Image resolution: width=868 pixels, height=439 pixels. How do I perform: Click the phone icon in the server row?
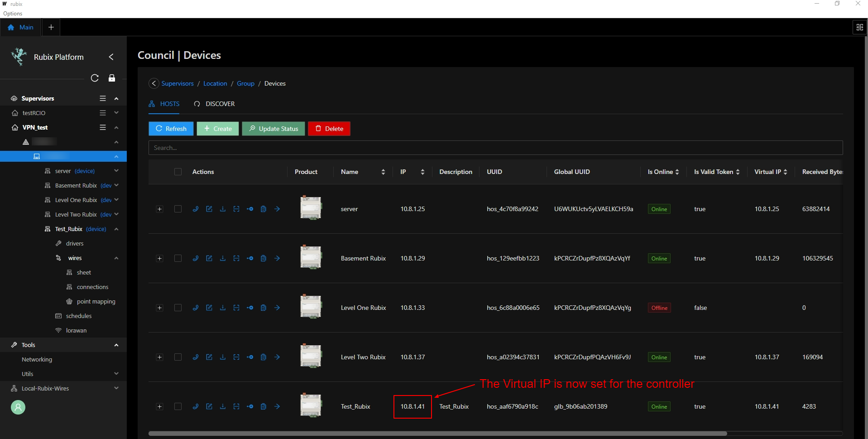tap(196, 209)
